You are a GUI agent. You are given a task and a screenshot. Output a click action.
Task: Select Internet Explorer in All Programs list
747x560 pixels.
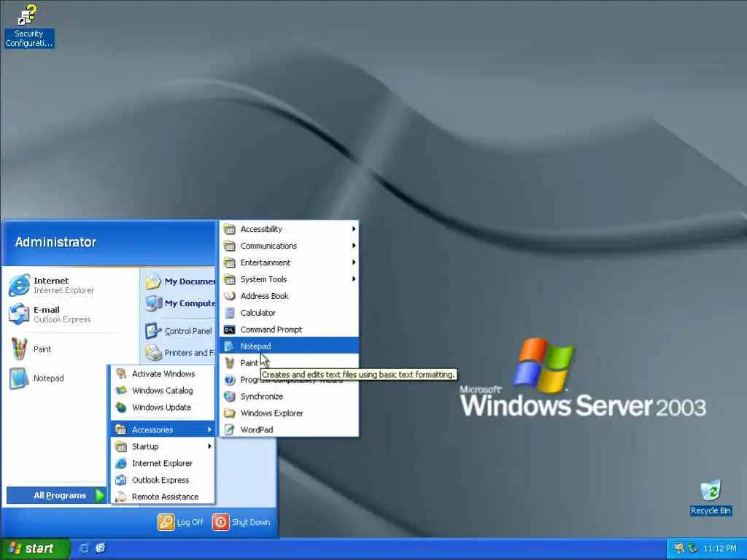pyautogui.click(x=163, y=463)
